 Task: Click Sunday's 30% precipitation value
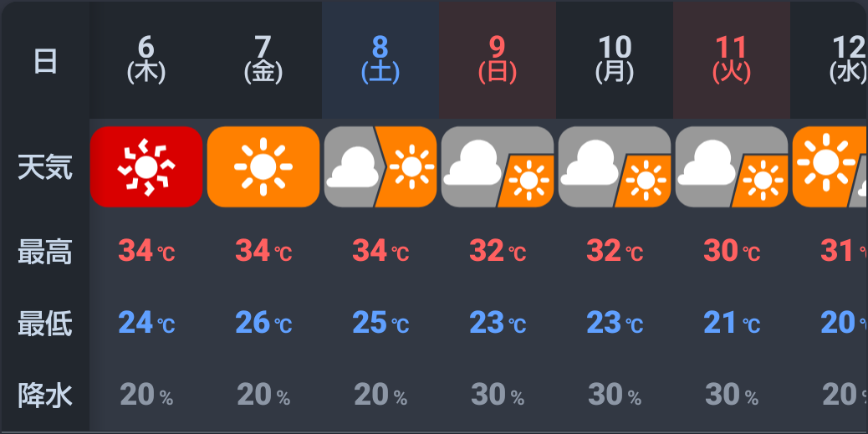(498, 396)
